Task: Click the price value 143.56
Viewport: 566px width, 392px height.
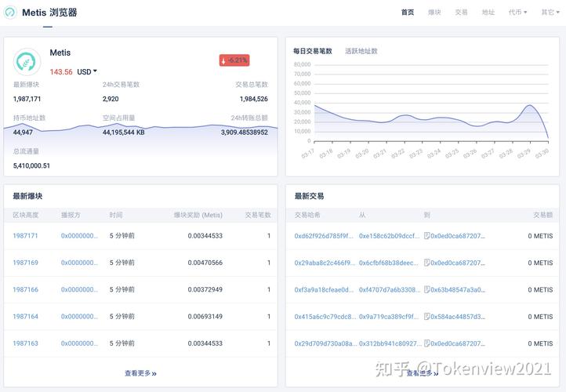Action: point(61,72)
